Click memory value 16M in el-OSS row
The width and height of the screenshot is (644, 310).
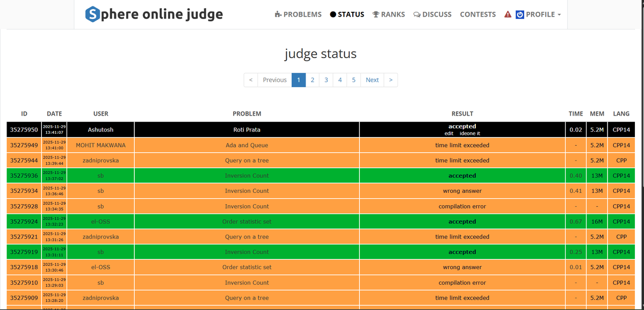pos(597,221)
